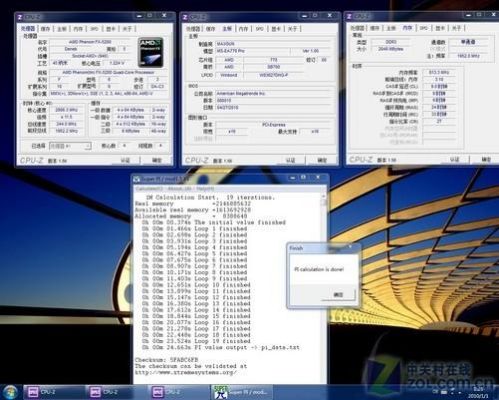Image resolution: width=499 pixels, height=400 pixels.
Task: Open the processor selection dropdown in CPU-Z
Action: (x=70, y=146)
